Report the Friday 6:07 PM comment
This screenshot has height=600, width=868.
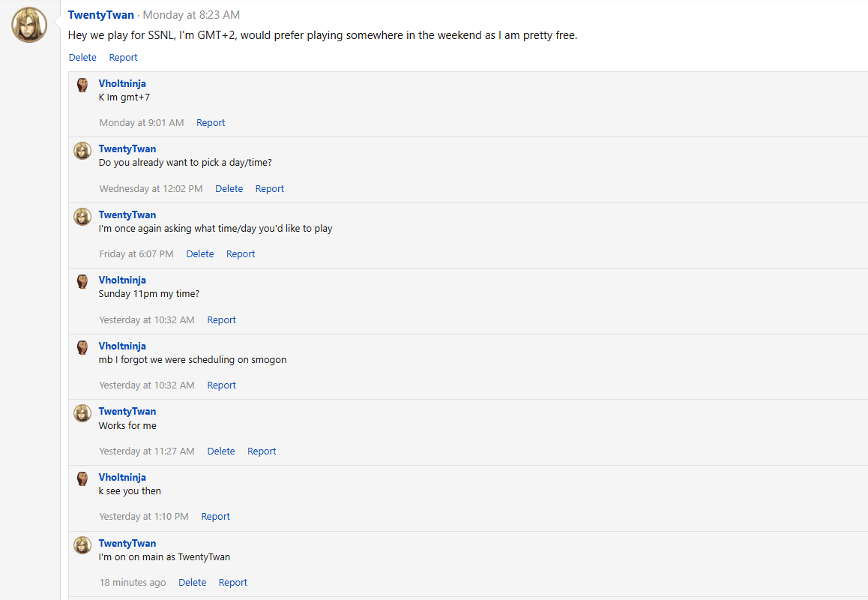pyautogui.click(x=241, y=254)
